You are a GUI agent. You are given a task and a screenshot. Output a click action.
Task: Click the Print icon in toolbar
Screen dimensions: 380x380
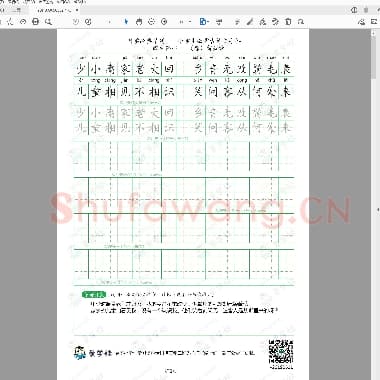[35, 22]
